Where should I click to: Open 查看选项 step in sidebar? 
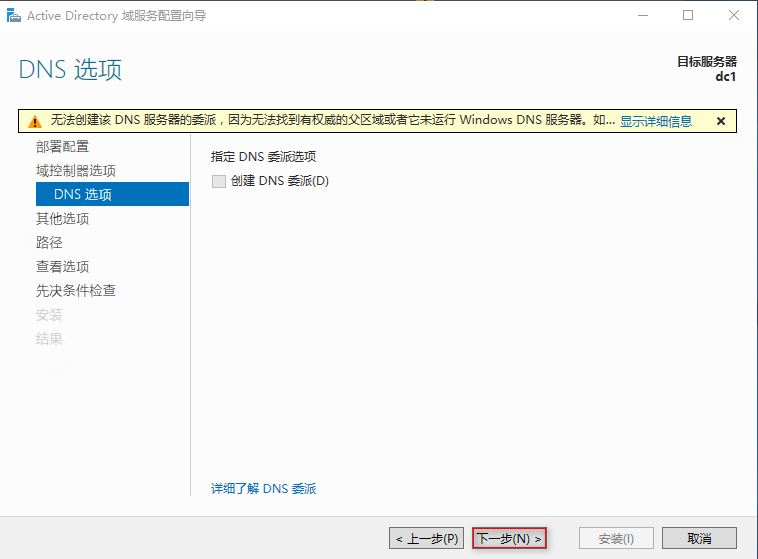point(62,267)
